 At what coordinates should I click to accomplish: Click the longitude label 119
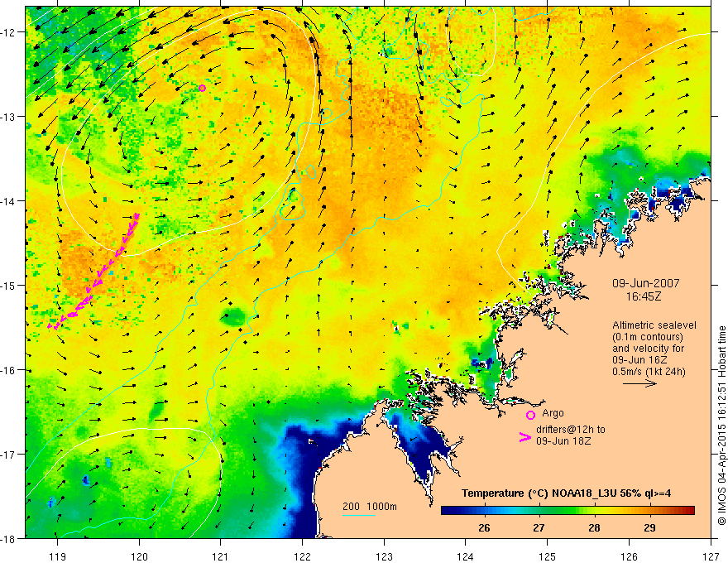click(x=57, y=556)
